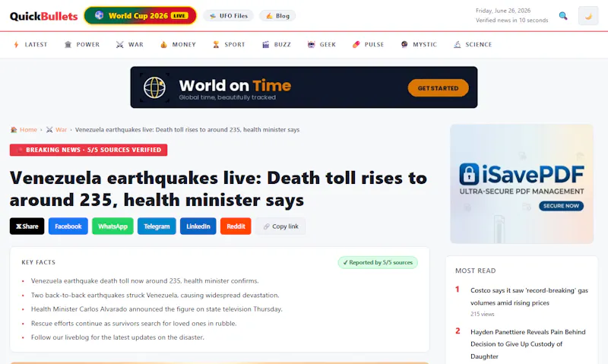Open Costco record-breaking gas volumes article
The width and height of the screenshot is (608, 364).
(529, 296)
